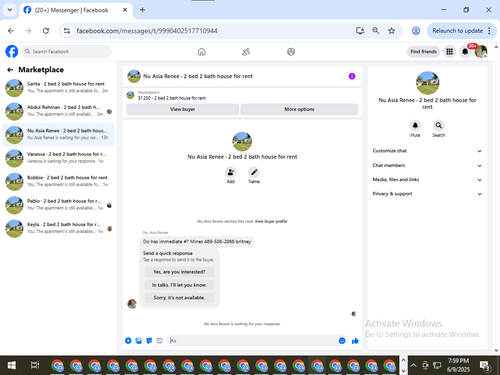Open Windows Task View

(35, 365)
